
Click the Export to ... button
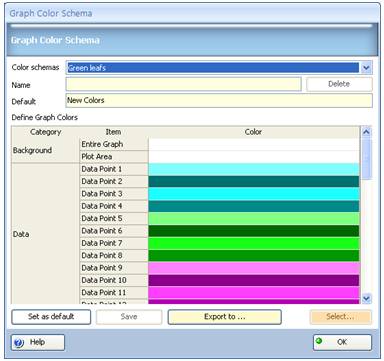pyautogui.click(x=225, y=317)
